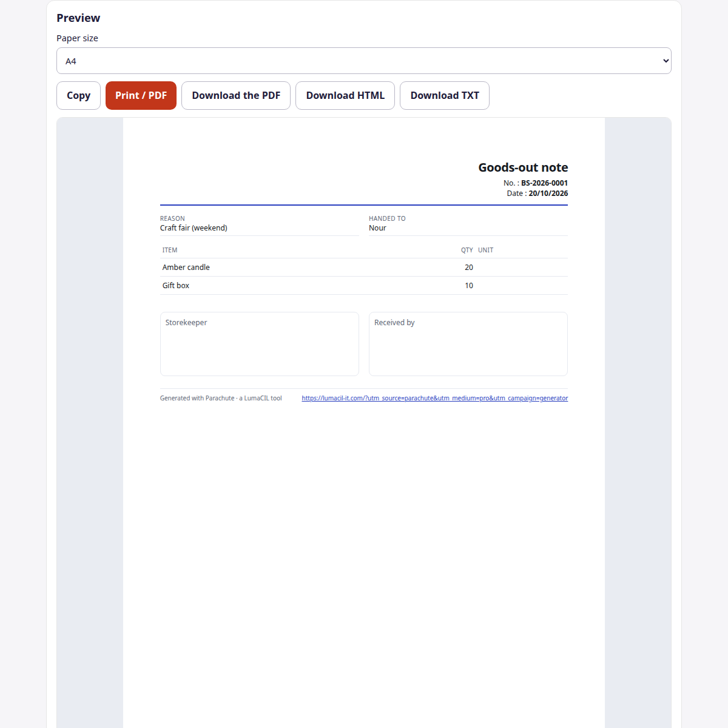Click the Storekeeper signature box
The height and width of the screenshot is (728, 728).
(260, 344)
